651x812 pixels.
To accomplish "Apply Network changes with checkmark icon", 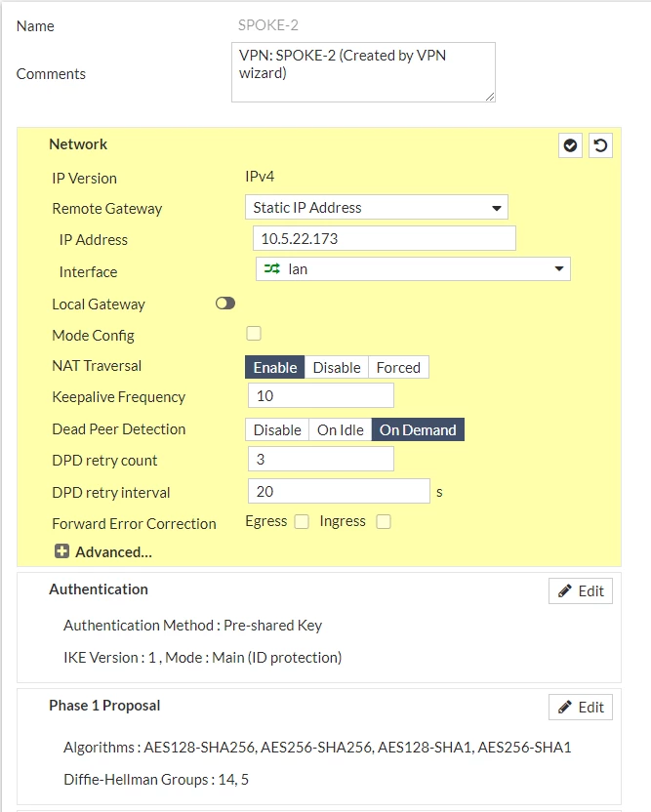I will [570, 145].
